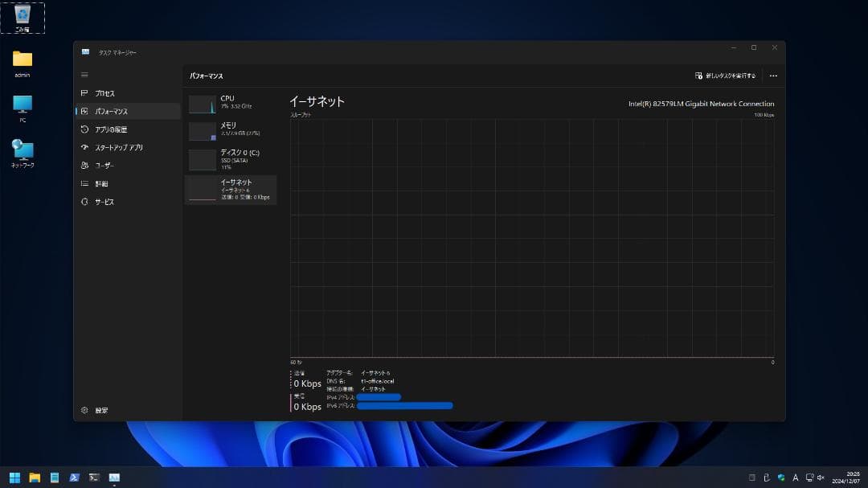Open 設定 (Settings) in Task Manager
The image size is (868, 488).
click(x=100, y=410)
